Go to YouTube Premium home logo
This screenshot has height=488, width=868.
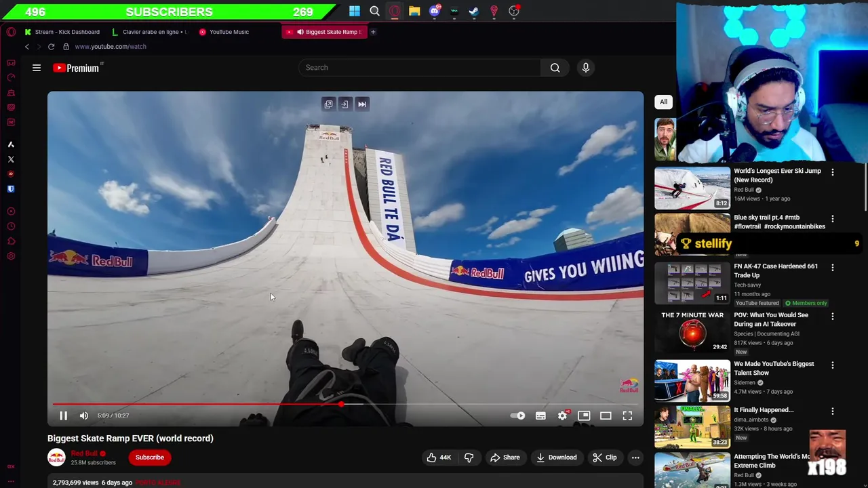tap(77, 68)
